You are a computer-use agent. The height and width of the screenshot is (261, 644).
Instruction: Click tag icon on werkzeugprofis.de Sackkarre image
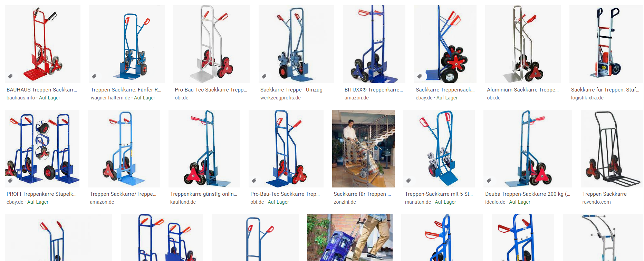click(x=264, y=76)
